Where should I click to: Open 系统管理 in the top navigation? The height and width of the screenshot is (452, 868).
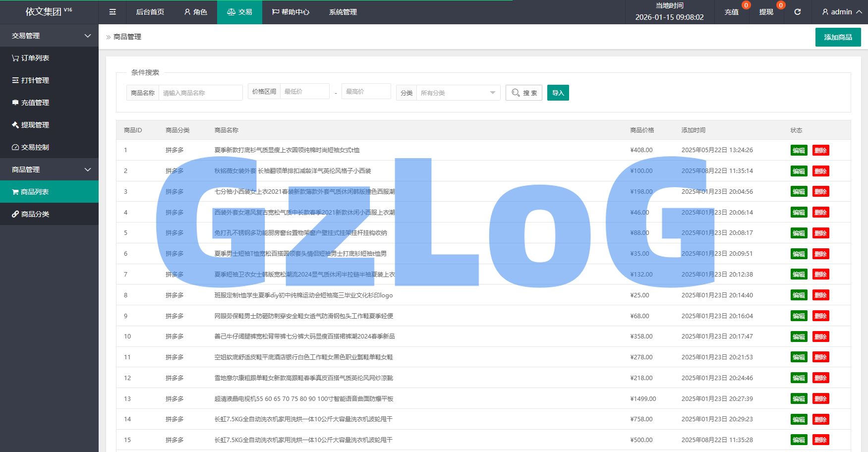click(x=343, y=12)
